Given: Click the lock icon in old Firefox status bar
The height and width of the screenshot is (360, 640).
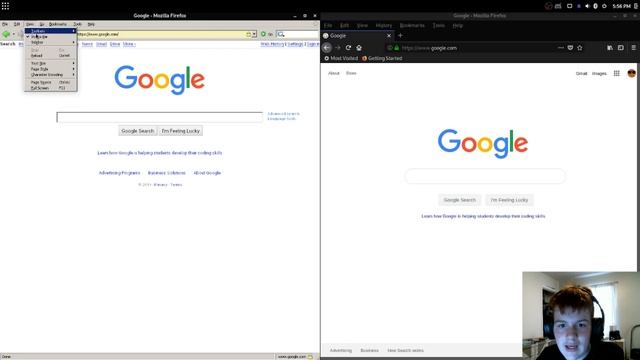Looking at the screenshot, I should [311, 357].
